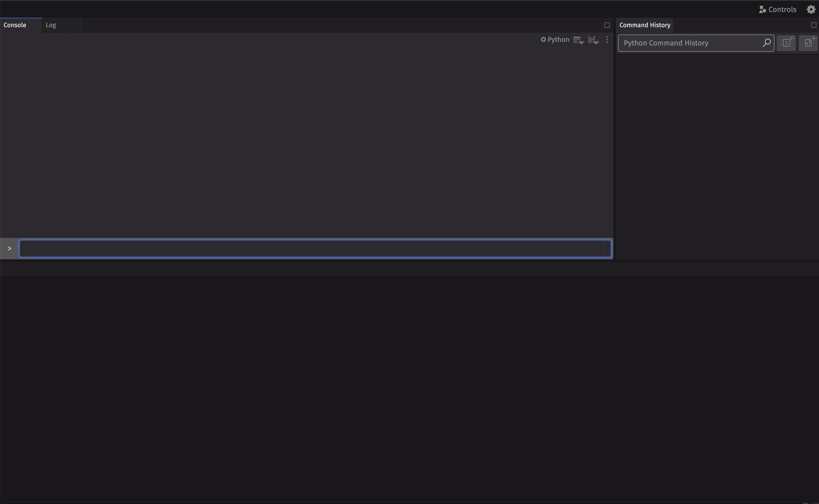Maximize the Console panel
The width and height of the screenshot is (819, 504).
coord(607,25)
